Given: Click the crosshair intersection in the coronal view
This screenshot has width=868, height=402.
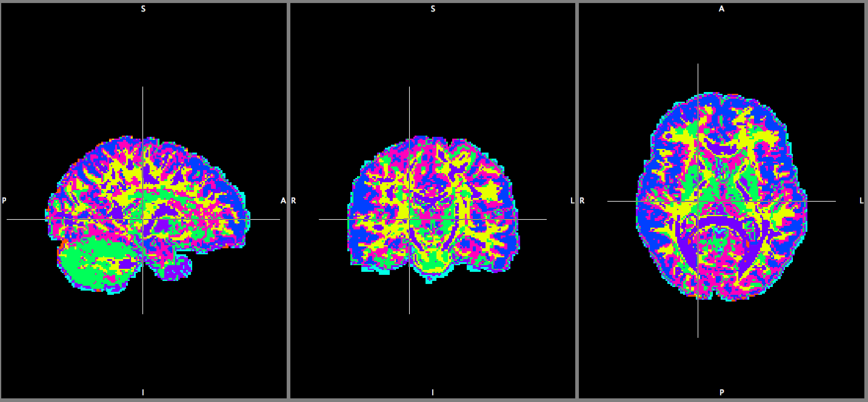Looking at the screenshot, I should coord(409,219).
